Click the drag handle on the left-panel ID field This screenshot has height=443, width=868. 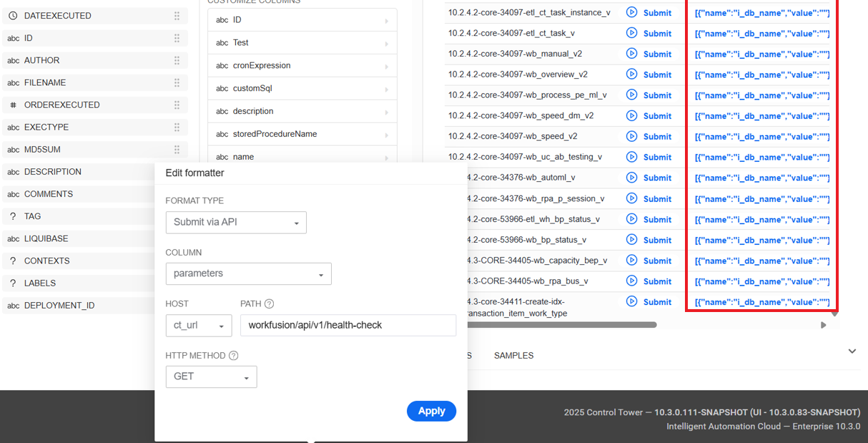coord(177,38)
